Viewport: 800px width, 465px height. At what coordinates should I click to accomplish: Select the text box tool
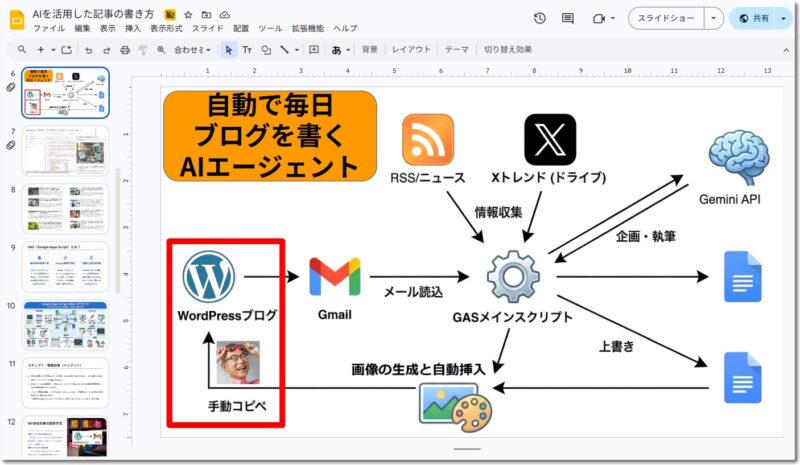247,50
